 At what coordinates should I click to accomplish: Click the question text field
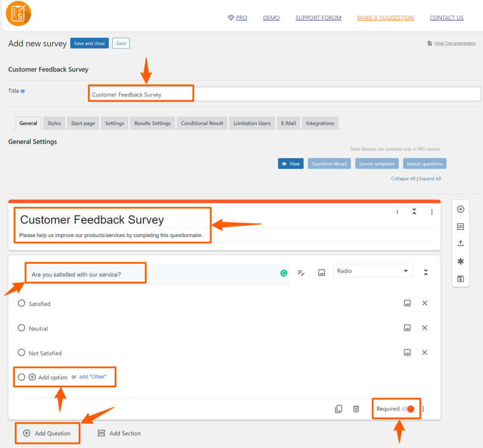tap(157, 274)
